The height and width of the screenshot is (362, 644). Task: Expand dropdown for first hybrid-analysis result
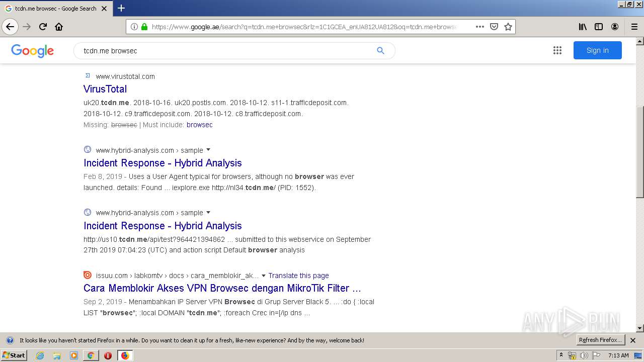point(208,150)
